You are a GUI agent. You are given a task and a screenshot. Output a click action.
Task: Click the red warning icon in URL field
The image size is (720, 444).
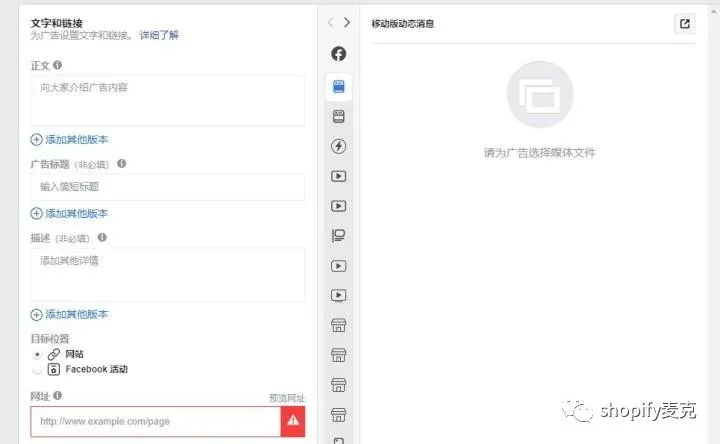pos(293,421)
